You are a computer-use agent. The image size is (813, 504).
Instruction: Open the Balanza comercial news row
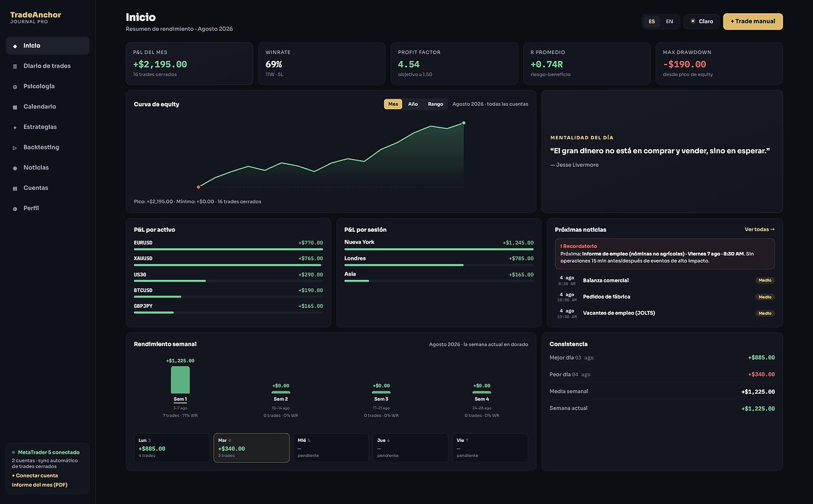click(665, 280)
